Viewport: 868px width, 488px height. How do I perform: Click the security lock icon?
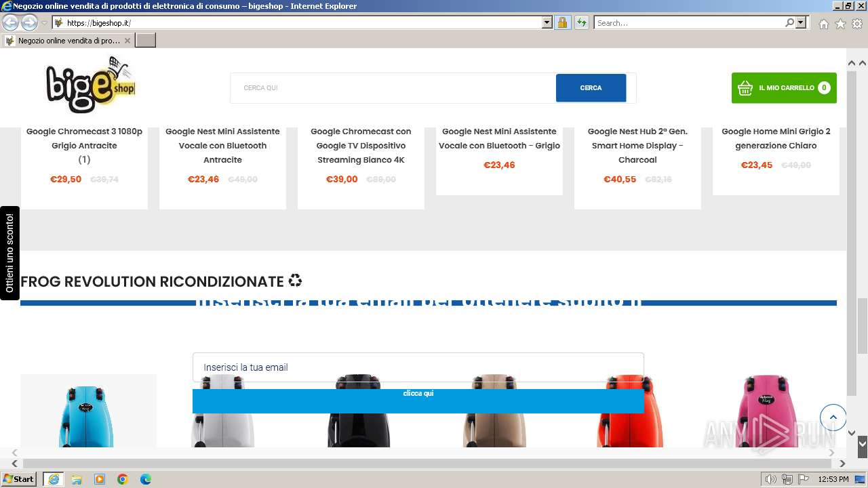(562, 22)
